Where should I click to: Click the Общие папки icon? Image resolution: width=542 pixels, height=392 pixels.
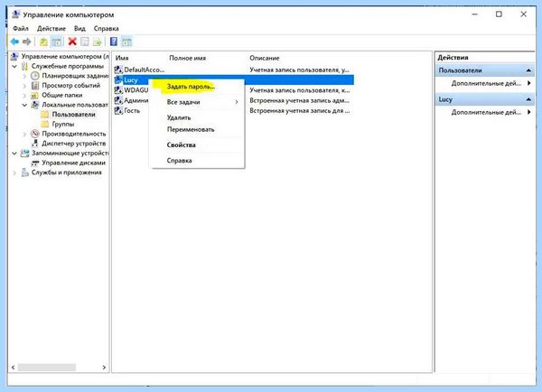35,95
